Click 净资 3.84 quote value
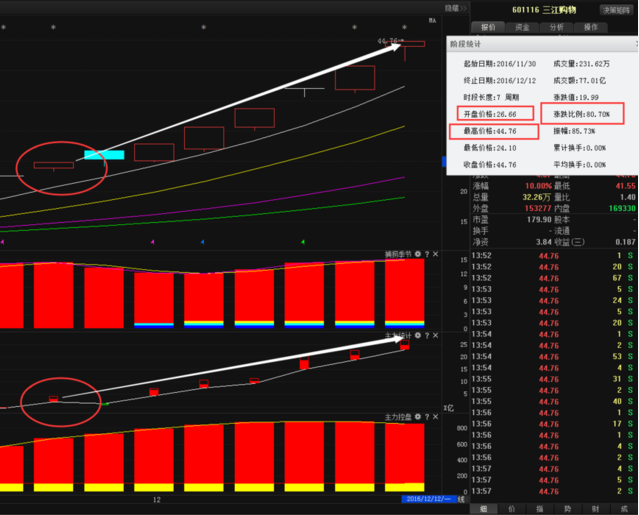 tap(544, 242)
